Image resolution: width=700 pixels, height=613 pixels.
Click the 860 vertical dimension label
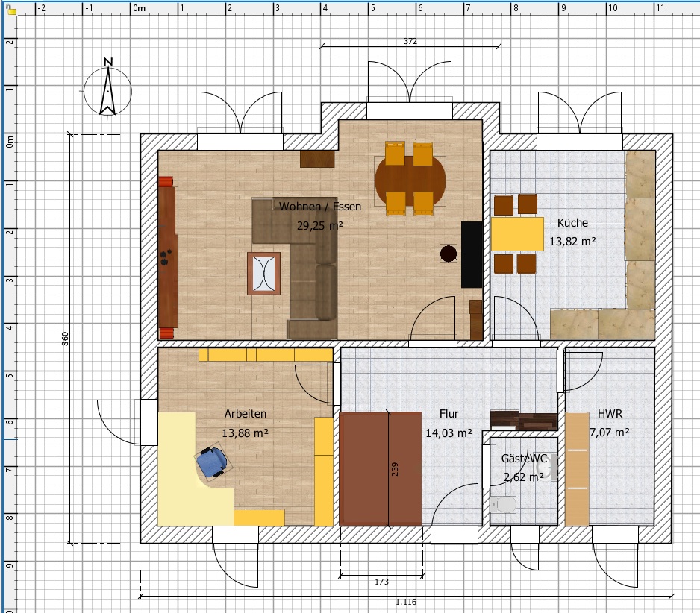[x=65, y=339]
